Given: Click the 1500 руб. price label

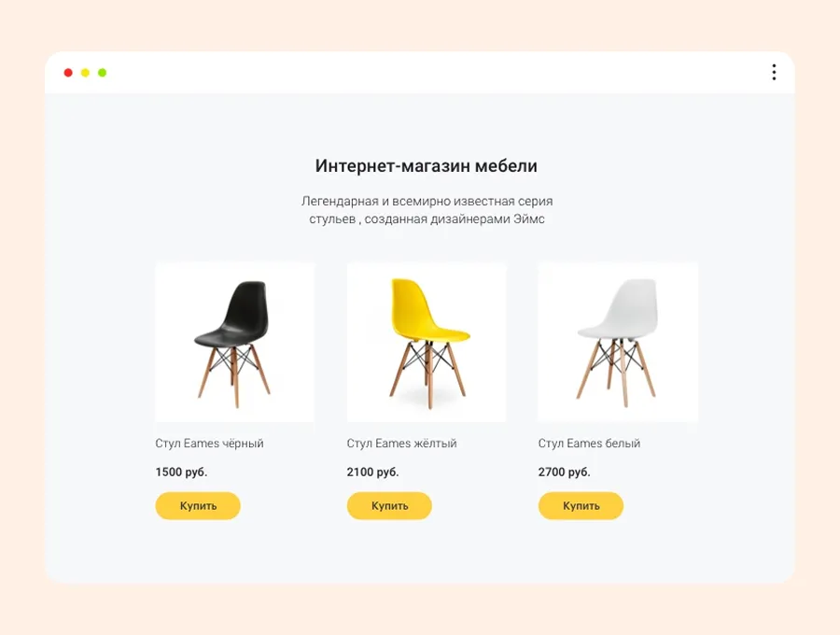Looking at the screenshot, I should tap(181, 473).
